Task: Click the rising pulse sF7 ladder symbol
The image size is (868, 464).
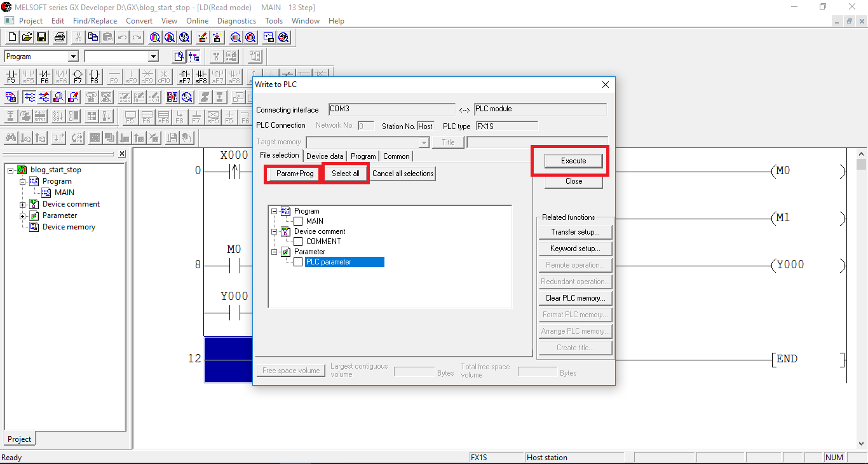Action: [x=185, y=78]
